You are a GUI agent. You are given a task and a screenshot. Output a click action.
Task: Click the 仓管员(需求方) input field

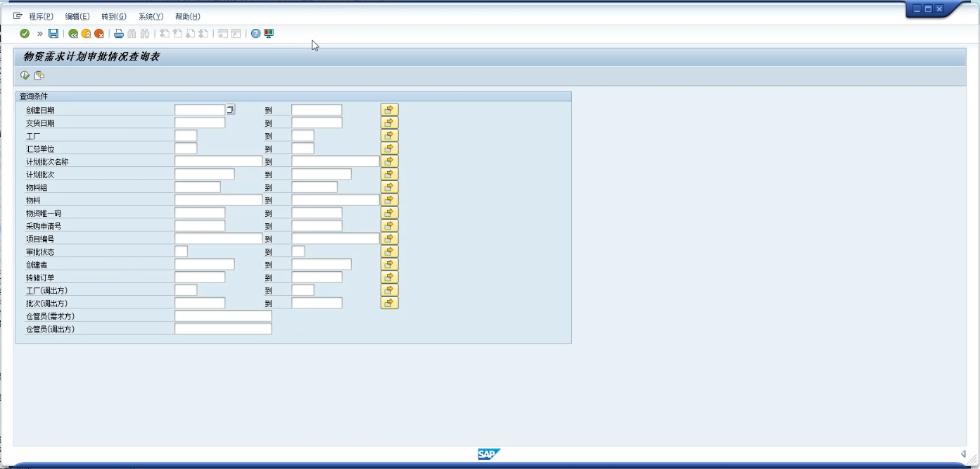(223, 316)
